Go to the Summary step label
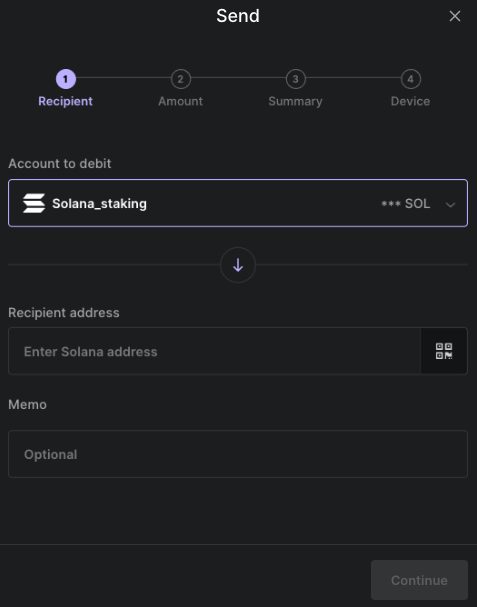The image size is (477, 607). (295, 101)
